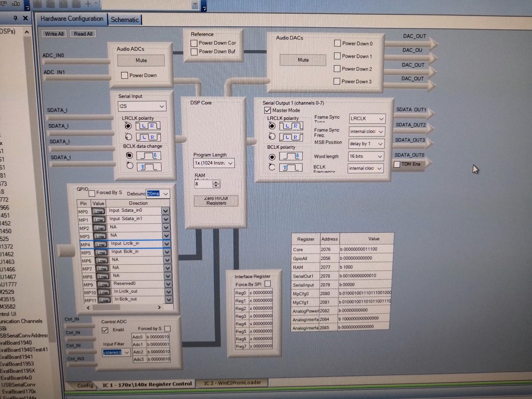Toggle the MP0 pin Low value button
This screenshot has height=399, width=532.
point(98,211)
